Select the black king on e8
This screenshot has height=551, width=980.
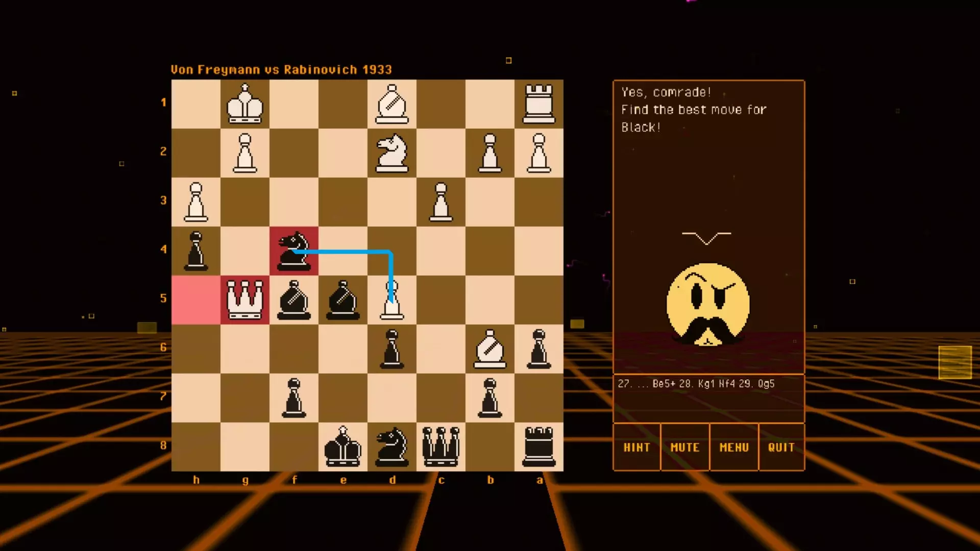342,447
